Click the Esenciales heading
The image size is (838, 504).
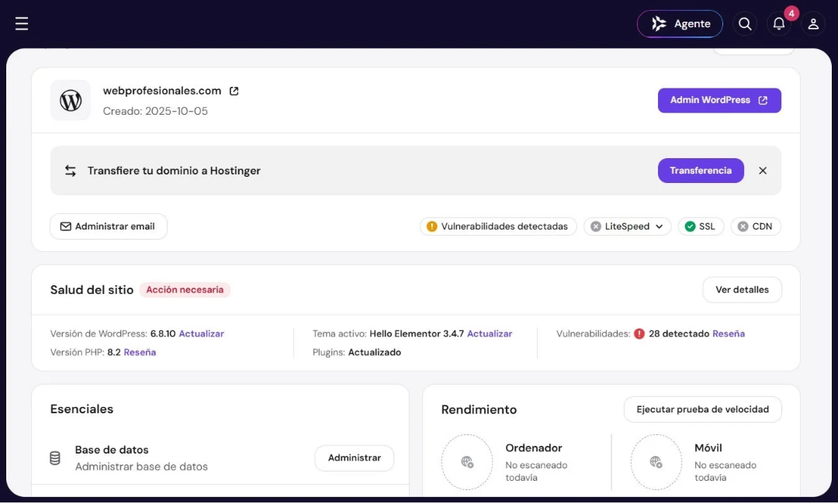pyautogui.click(x=81, y=409)
